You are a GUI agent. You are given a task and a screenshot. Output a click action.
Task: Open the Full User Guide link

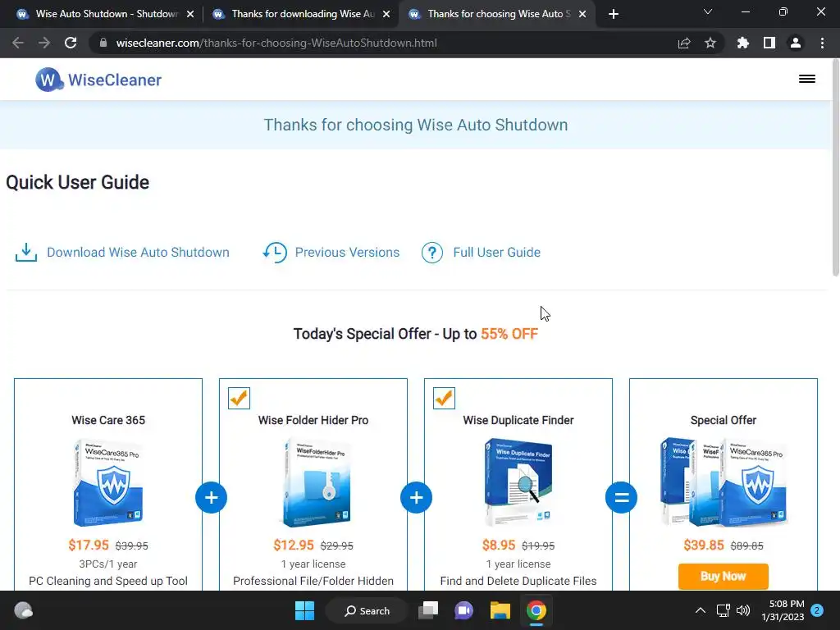pyautogui.click(x=496, y=253)
